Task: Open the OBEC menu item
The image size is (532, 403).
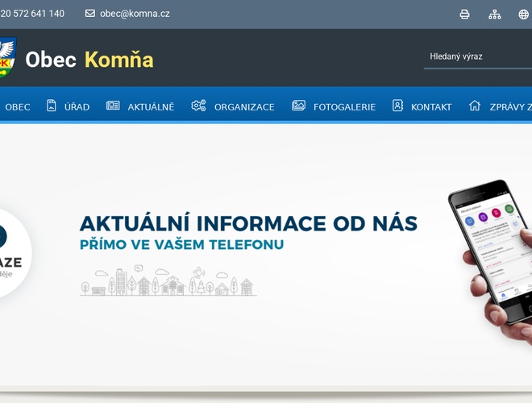Action: point(18,107)
